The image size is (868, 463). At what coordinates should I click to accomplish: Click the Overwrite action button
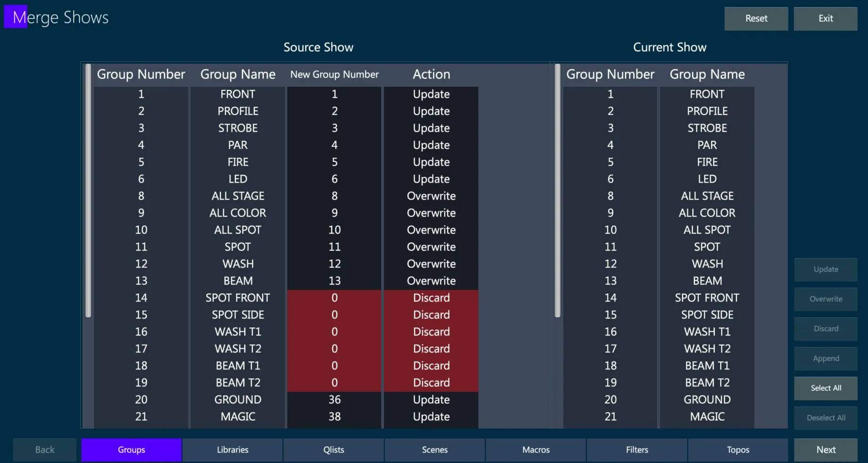click(x=826, y=299)
